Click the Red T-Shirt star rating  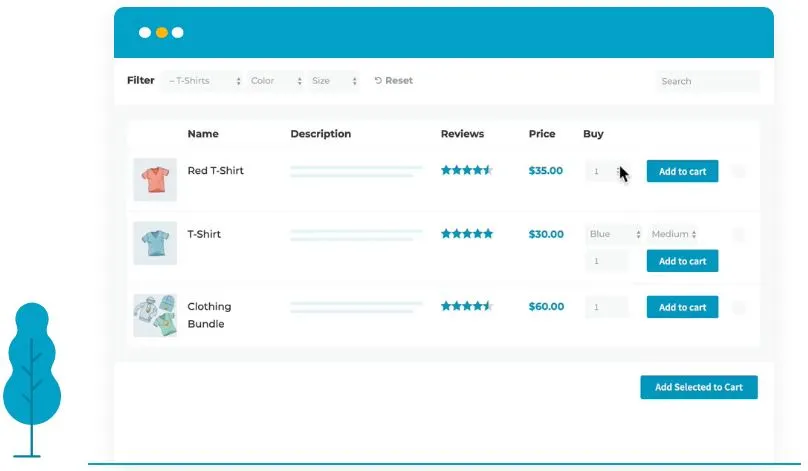click(467, 171)
